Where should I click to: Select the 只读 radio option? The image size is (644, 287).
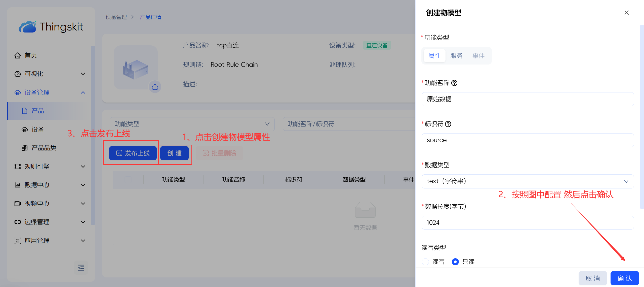click(455, 262)
